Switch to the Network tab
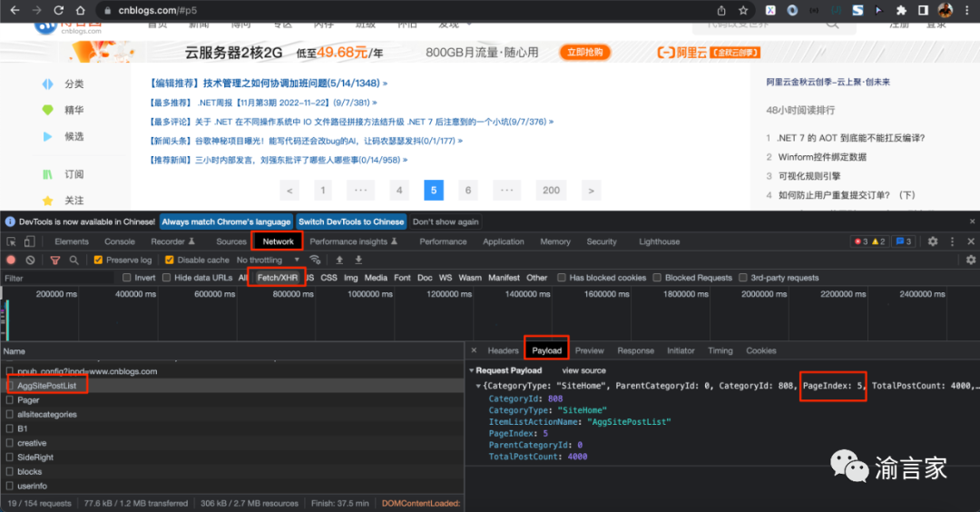The image size is (980, 512). [279, 241]
